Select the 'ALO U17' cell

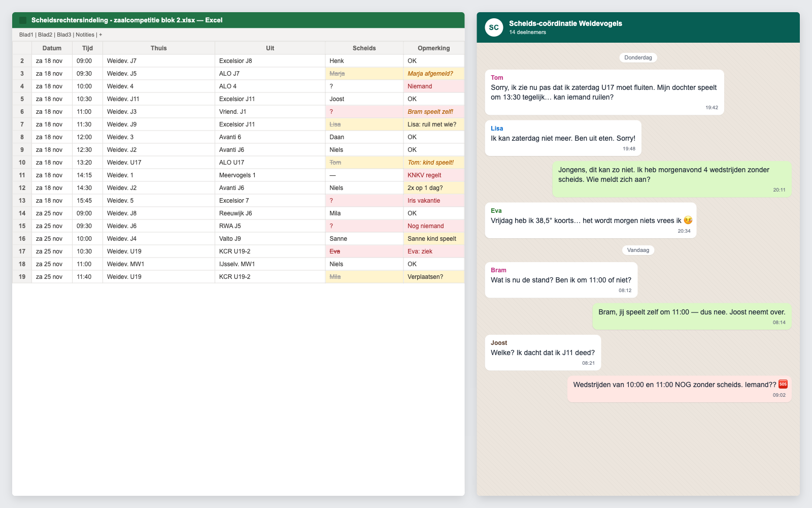pyautogui.click(x=270, y=163)
